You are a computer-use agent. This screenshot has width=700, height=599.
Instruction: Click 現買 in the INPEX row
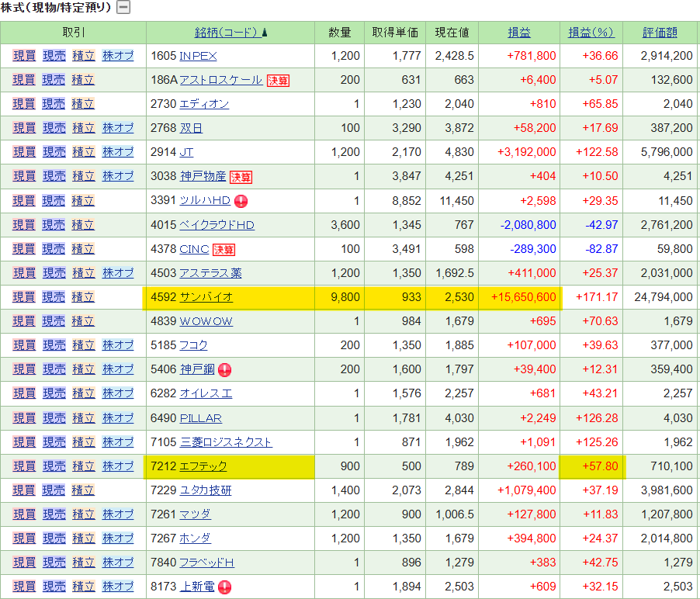[x=24, y=56]
